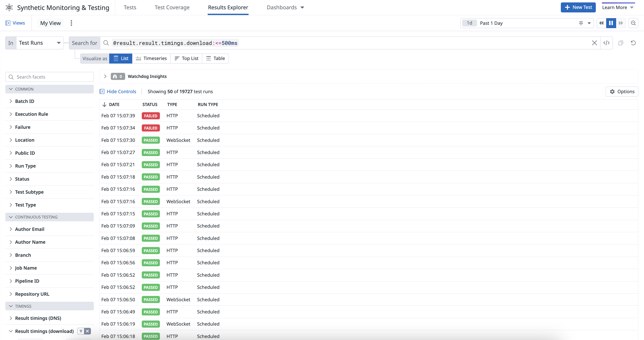Go to the Test Coverage tab
Viewport: 644px width, 340px height.
(172, 8)
